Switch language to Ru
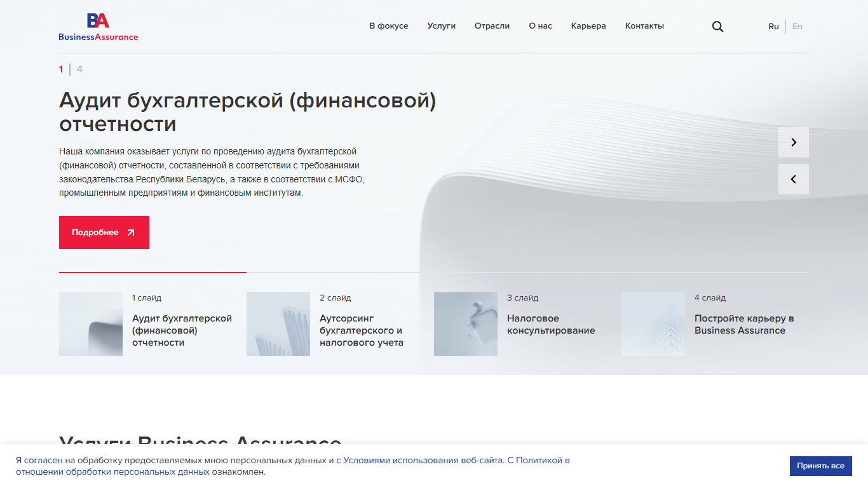The image size is (868, 488). [773, 27]
